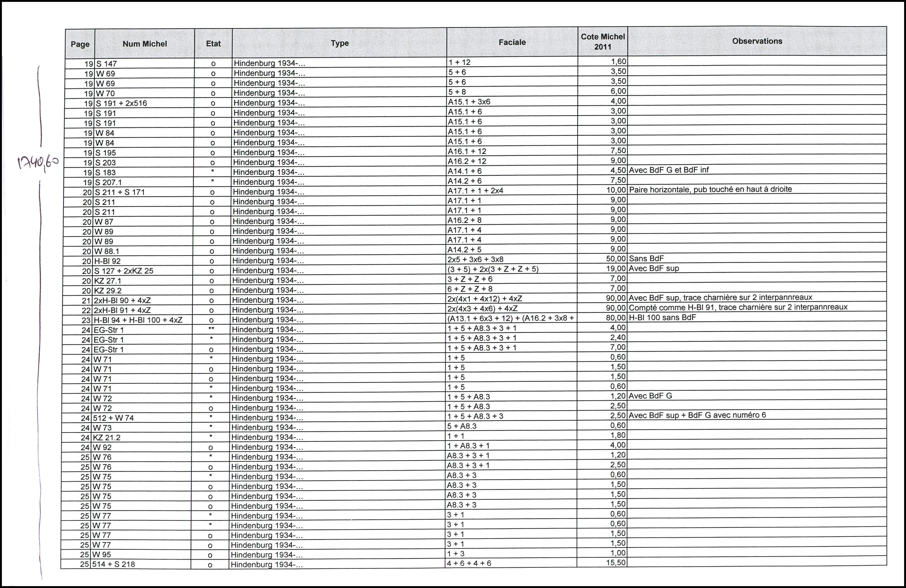Click the S 191 + 2x516 cell
This screenshot has width=906, height=588.
click(121, 104)
